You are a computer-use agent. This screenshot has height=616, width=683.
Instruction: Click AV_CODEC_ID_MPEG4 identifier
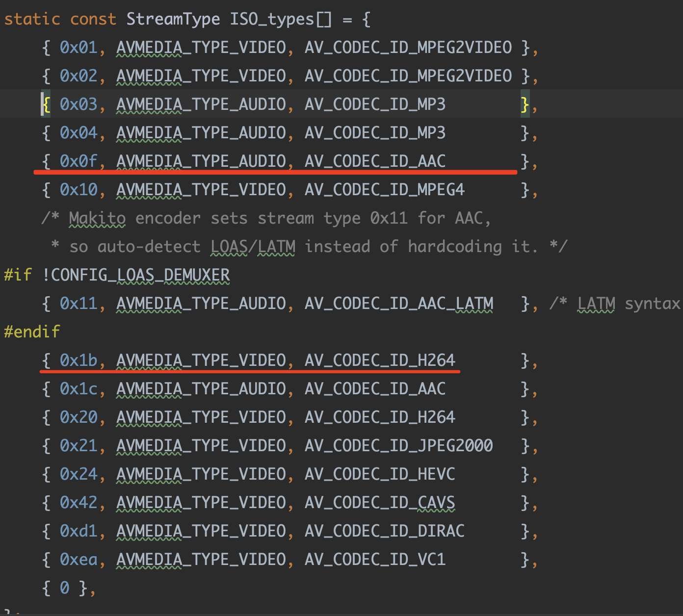(385, 190)
